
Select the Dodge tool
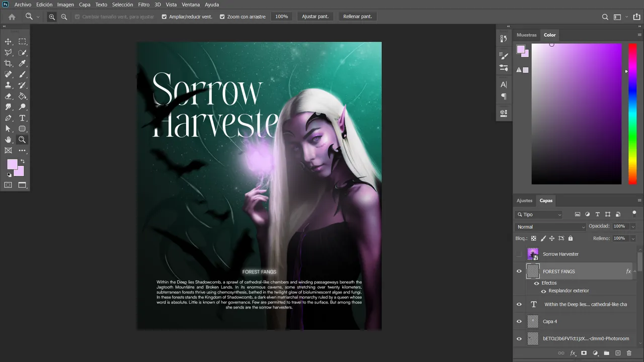22,107
